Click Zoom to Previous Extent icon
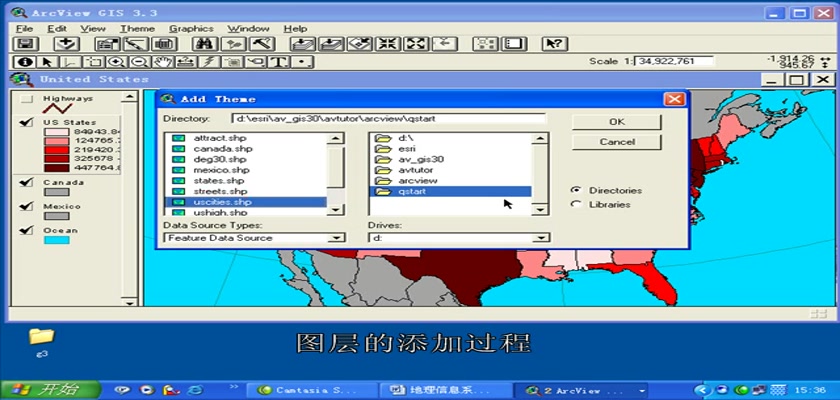The height and width of the screenshot is (400, 840). [x=445, y=44]
